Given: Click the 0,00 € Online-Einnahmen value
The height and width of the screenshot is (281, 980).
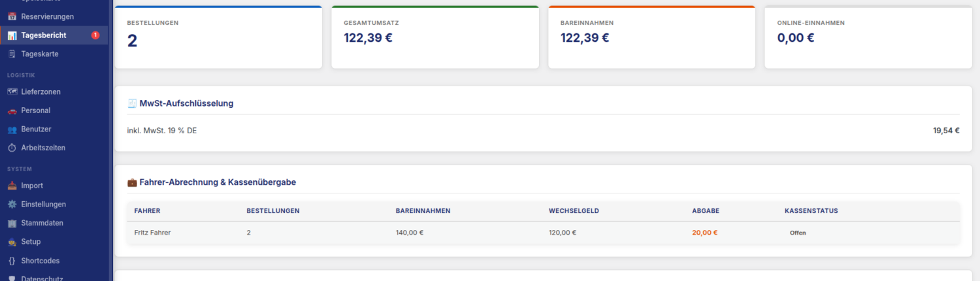Looking at the screenshot, I should pyautogui.click(x=796, y=38).
